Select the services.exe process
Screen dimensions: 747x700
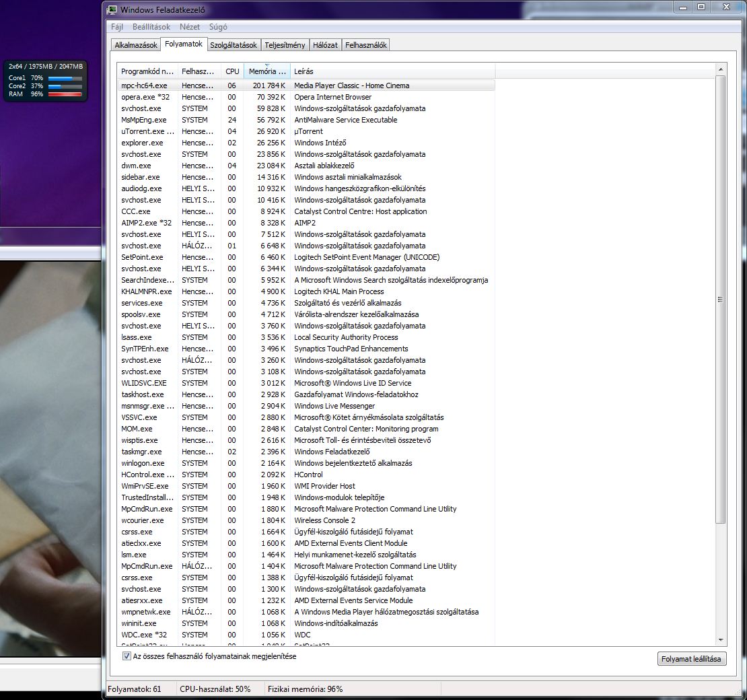[306, 303]
